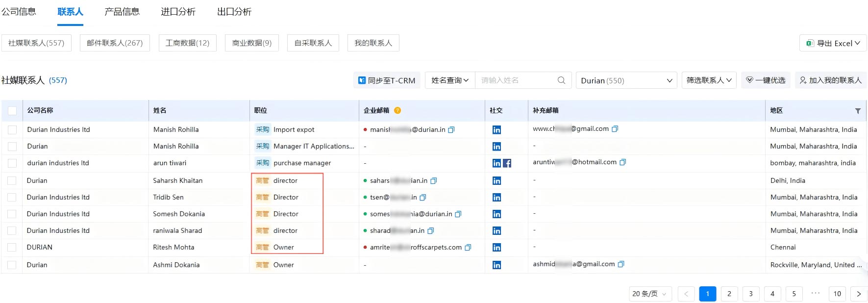Toggle the select-all checkbox in table header
868x303 pixels.
pyautogui.click(x=12, y=111)
